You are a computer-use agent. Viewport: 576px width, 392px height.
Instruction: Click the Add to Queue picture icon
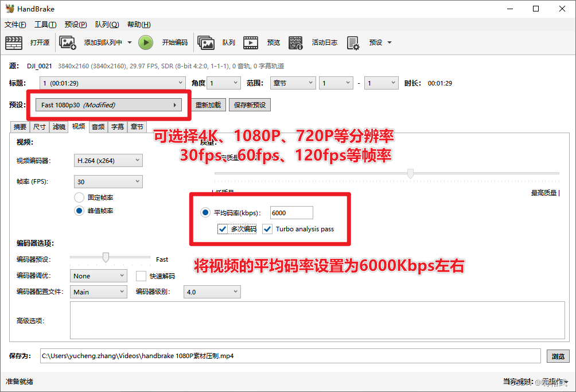68,42
